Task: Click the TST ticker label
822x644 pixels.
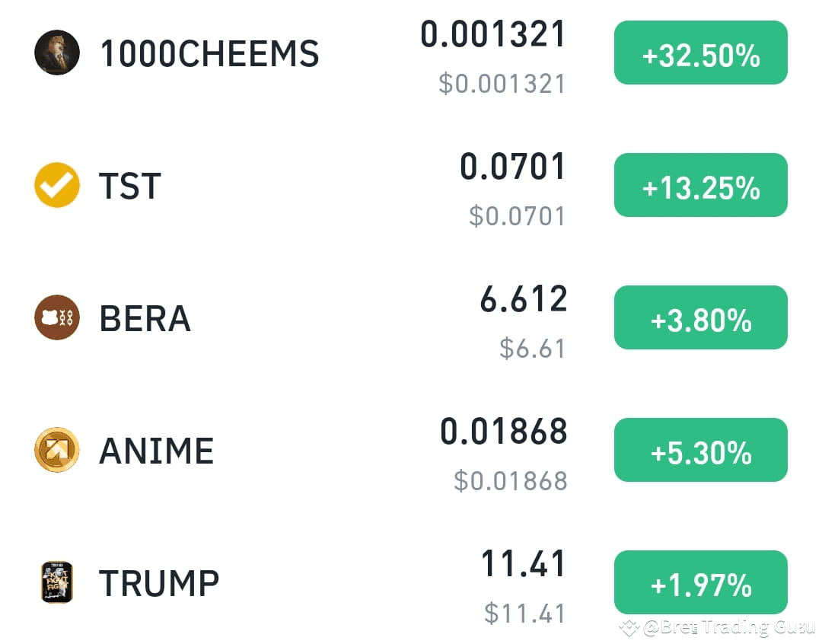Action: point(129,185)
